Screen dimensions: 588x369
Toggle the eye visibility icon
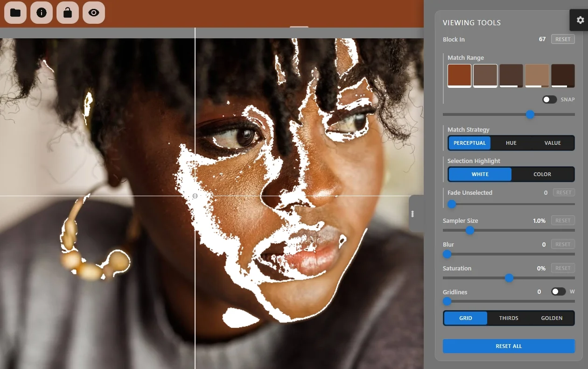[x=94, y=13]
